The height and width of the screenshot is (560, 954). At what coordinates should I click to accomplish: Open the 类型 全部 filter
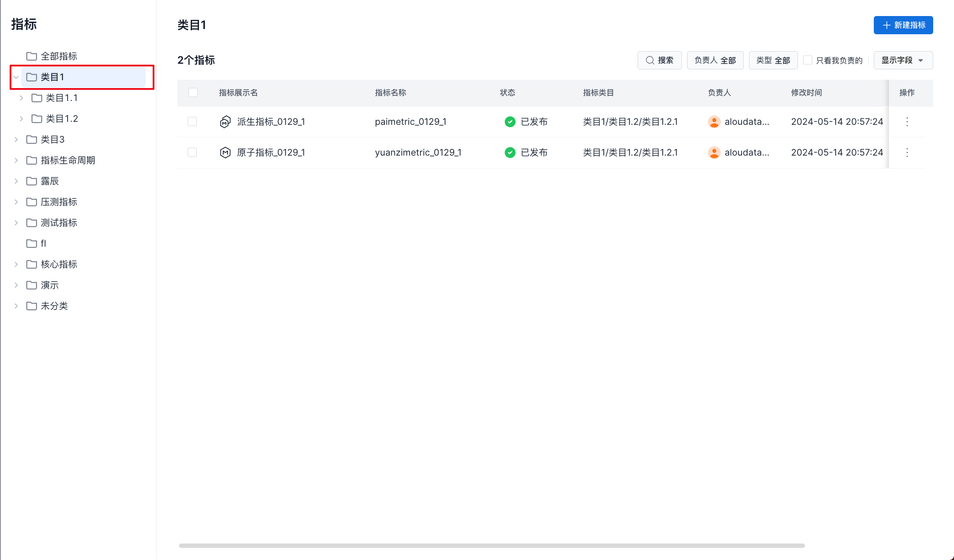click(773, 60)
